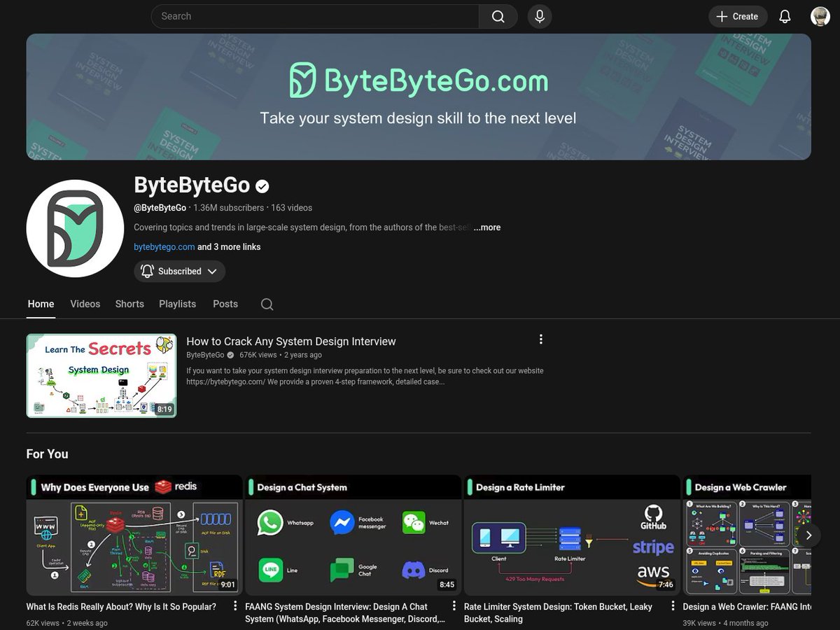
Task: Expand channel description with ...more
Action: click(x=488, y=227)
